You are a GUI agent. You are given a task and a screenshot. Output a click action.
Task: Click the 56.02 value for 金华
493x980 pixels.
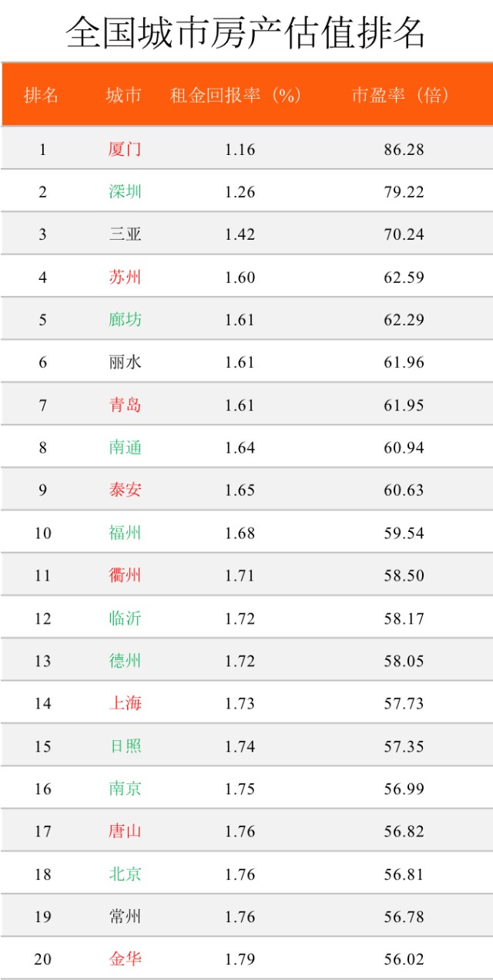pos(404,960)
